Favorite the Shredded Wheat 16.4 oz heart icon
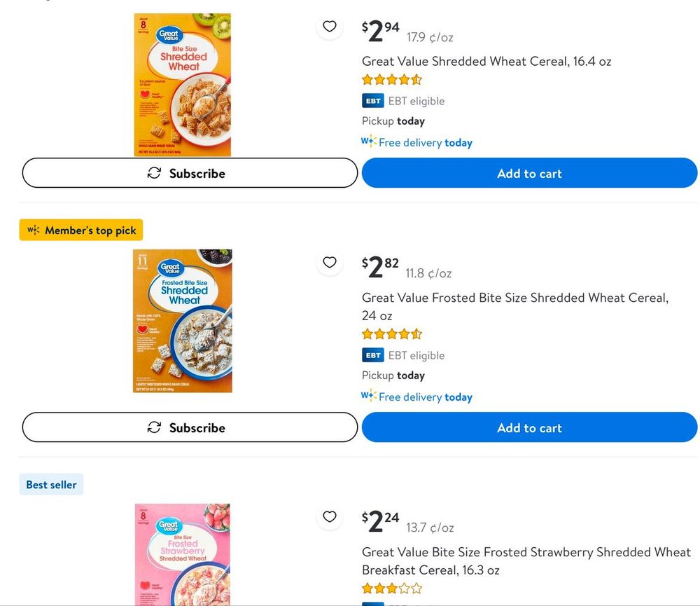Screen dimensions: 700x606 pyautogui.click(x=330, y=27)
